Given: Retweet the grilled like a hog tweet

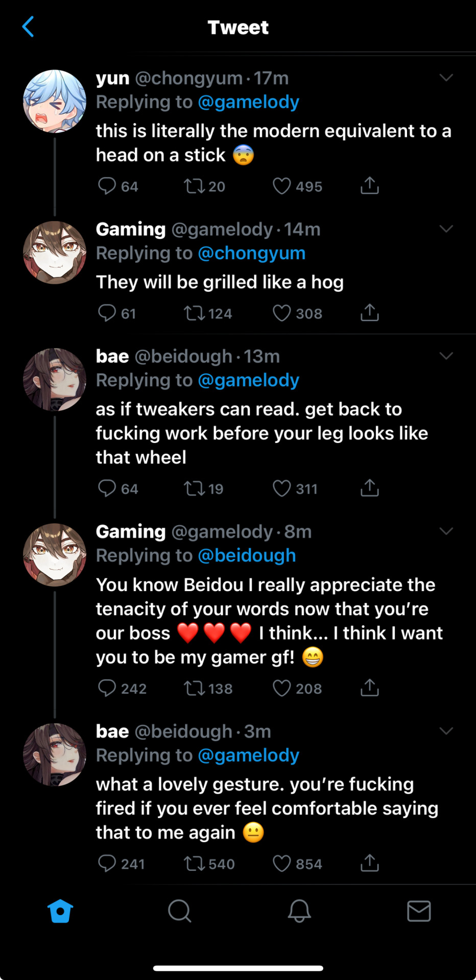Looking at the screenshot, I should [x=194, y=313].
